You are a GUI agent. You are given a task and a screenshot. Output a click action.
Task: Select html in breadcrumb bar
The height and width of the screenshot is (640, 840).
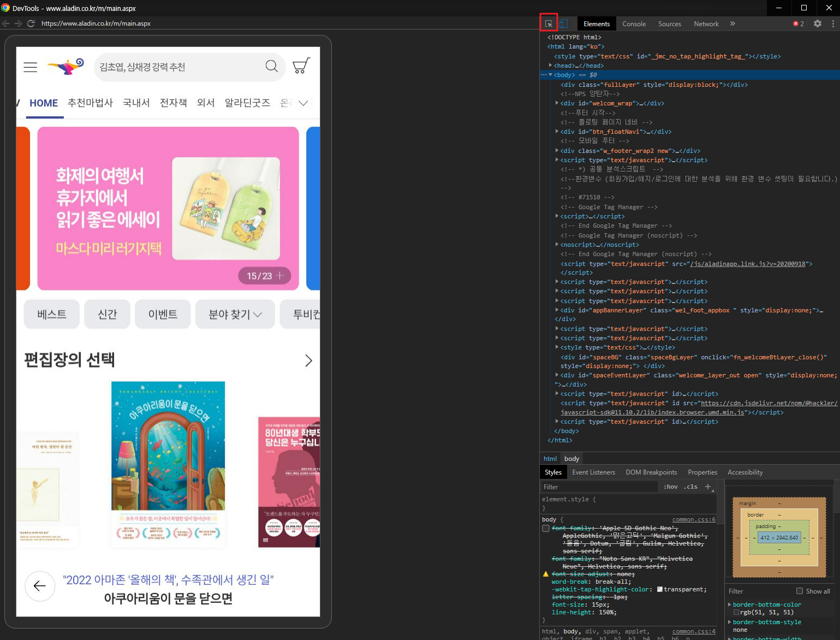[x=550, y=459]
